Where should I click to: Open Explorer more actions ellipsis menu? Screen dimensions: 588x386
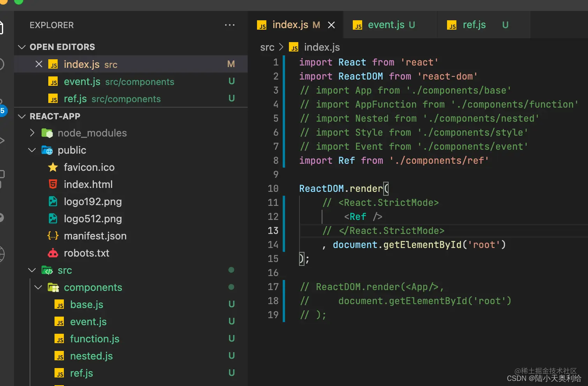click(230, 25)
